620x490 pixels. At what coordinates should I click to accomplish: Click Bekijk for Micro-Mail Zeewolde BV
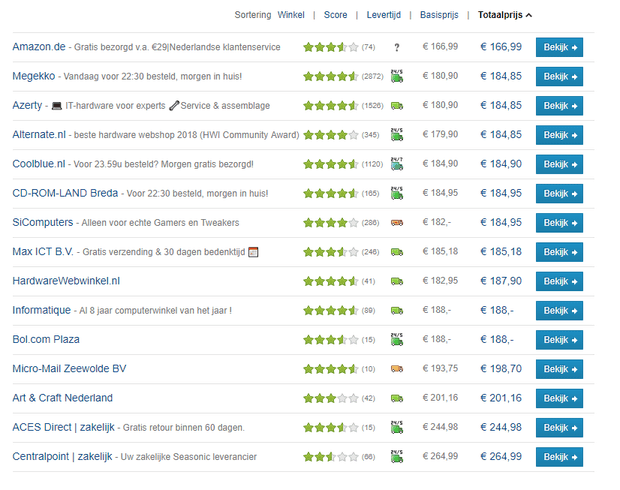tap(559, 369)
